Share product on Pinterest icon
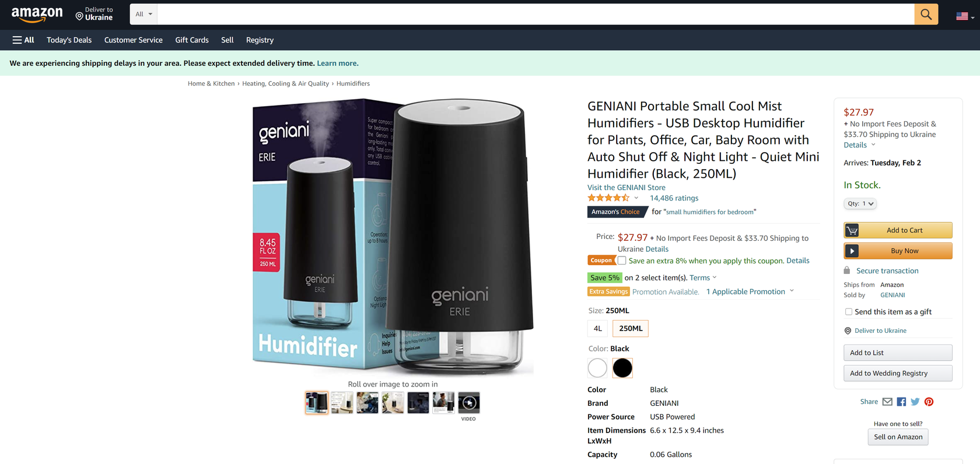This screenshot has height=464, width=980. pos(929,402)
